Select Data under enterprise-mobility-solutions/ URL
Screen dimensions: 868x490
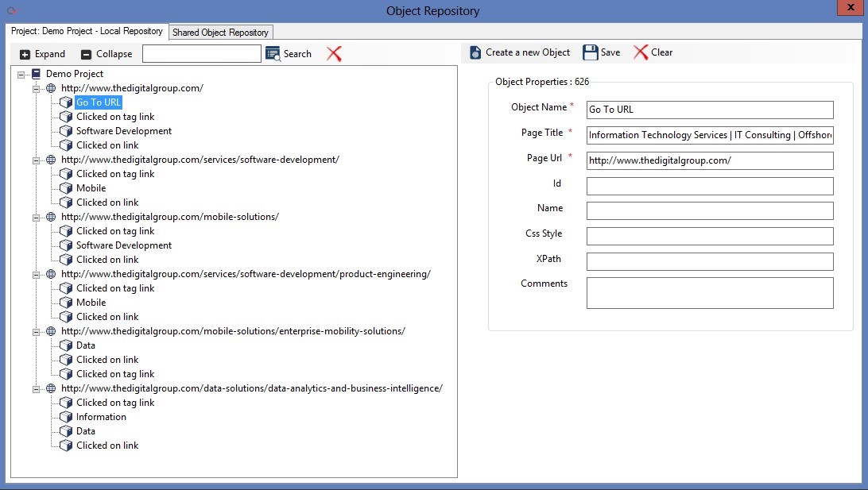[x=86, y=345]
